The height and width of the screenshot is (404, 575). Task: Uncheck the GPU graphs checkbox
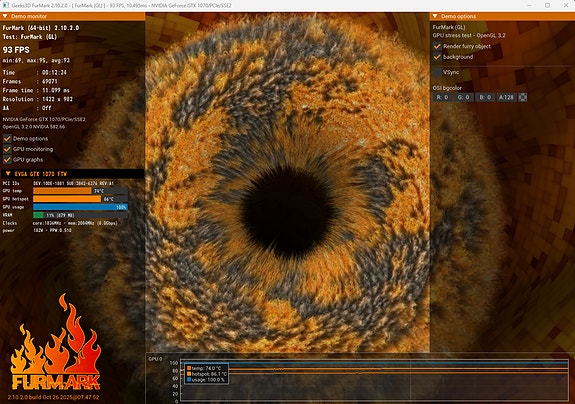point(7,160)
